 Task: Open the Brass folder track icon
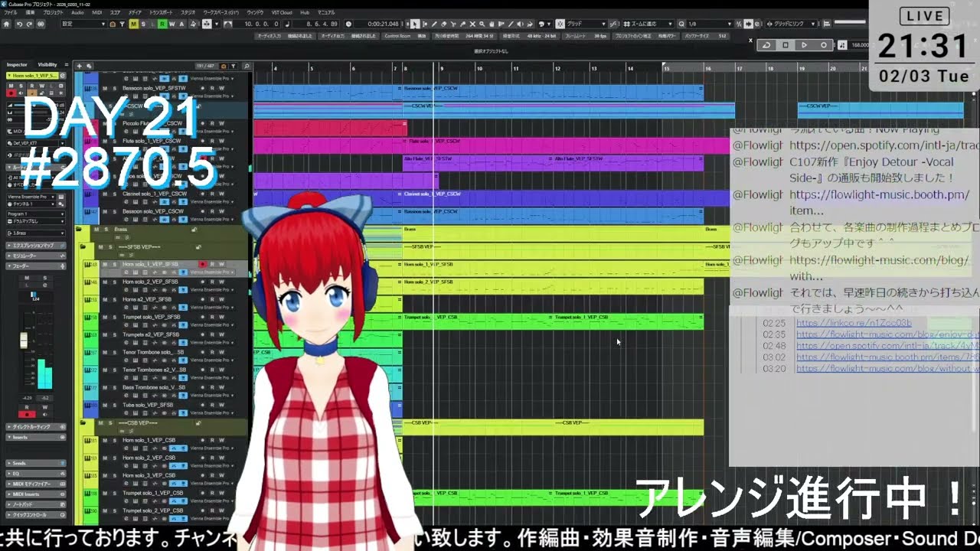point(80,229)
